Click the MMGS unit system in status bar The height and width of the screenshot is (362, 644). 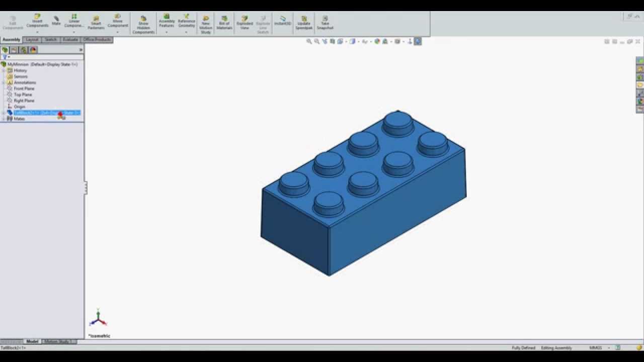tap(596, 348)
